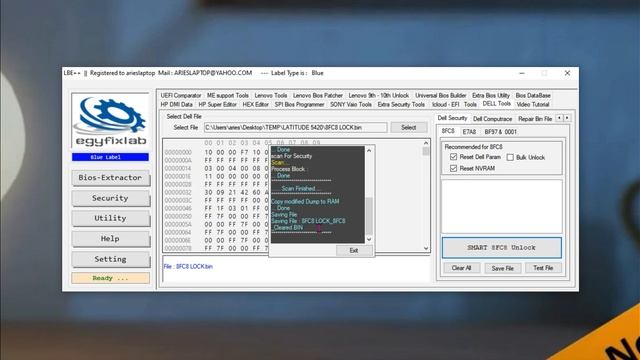Click the log popup scrollbar thumb

point(369,216)
